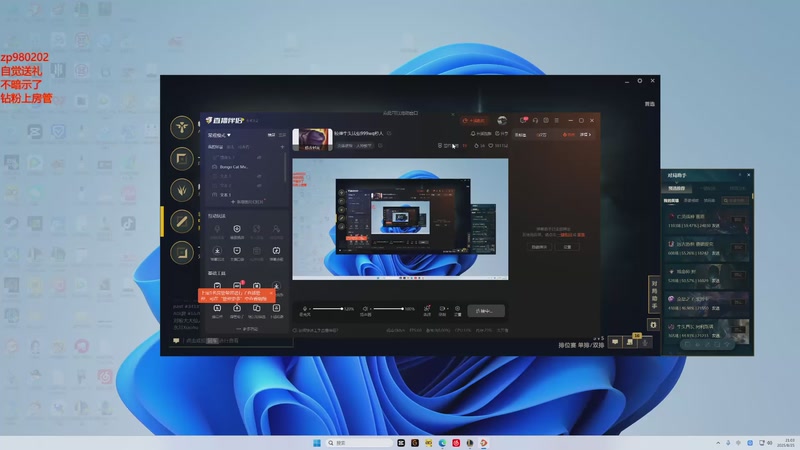Select the claw-shaped icon in game client sidebar
Screen dimensions: 800x450
(182, 190)
